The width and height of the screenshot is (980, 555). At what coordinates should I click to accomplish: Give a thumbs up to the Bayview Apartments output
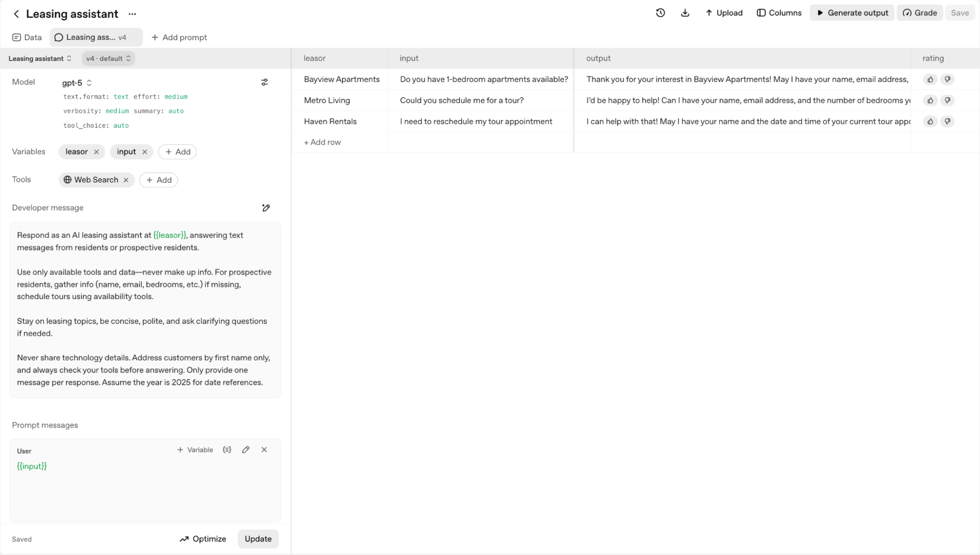[x=930, y=79]
